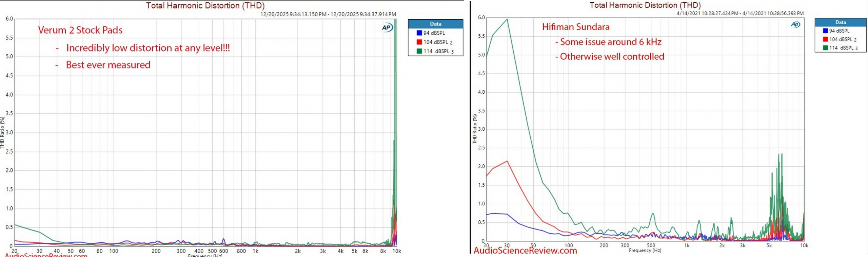Select red 104 dBSPL swatch in left legend
The image size is (868, 257).
[419, 42]
